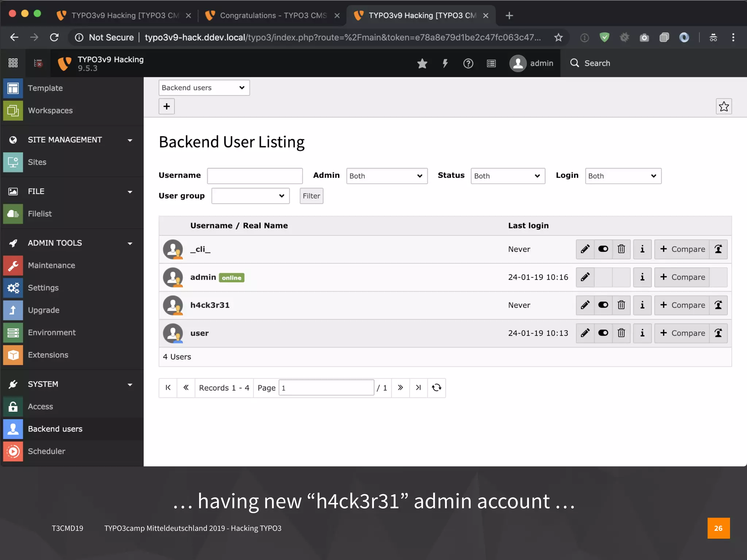This screenshot has height=560, width=747.
Task: Disable the h4ck3r31 user with toggle
Action: coord(603,305)
